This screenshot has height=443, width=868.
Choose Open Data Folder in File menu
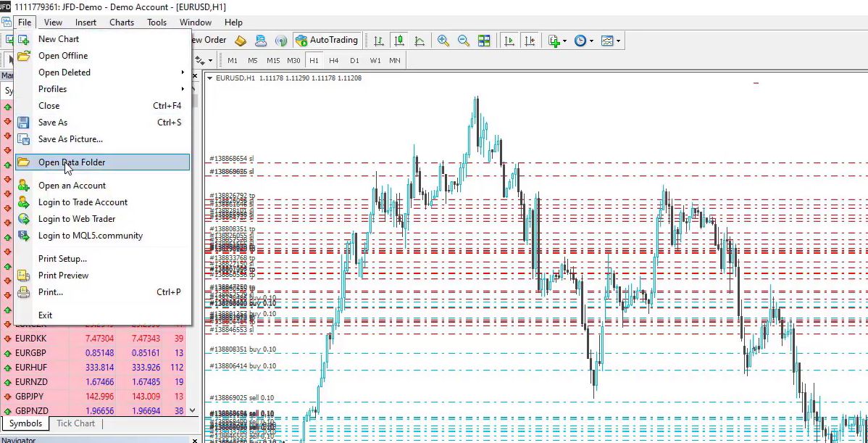[x=72, y=162]
